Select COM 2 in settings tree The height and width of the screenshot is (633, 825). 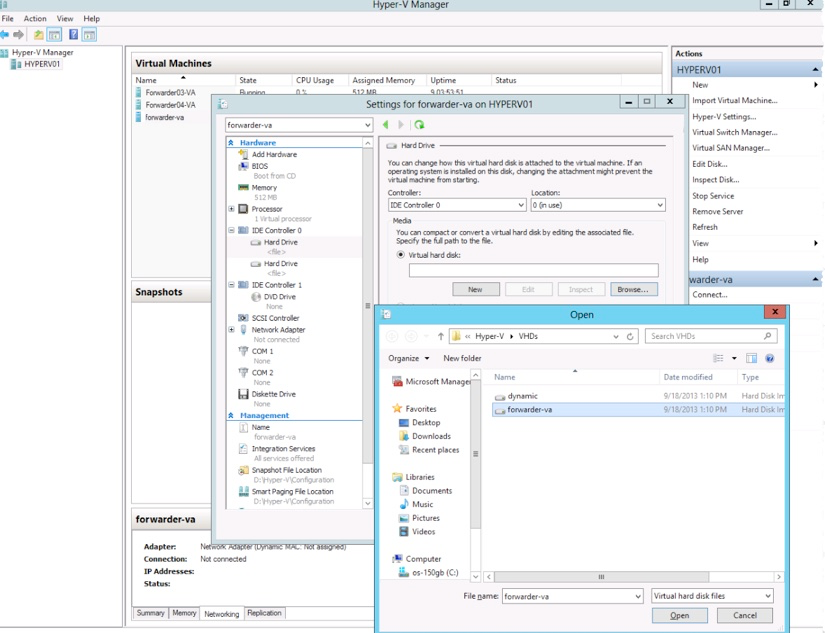pos(262,373)
